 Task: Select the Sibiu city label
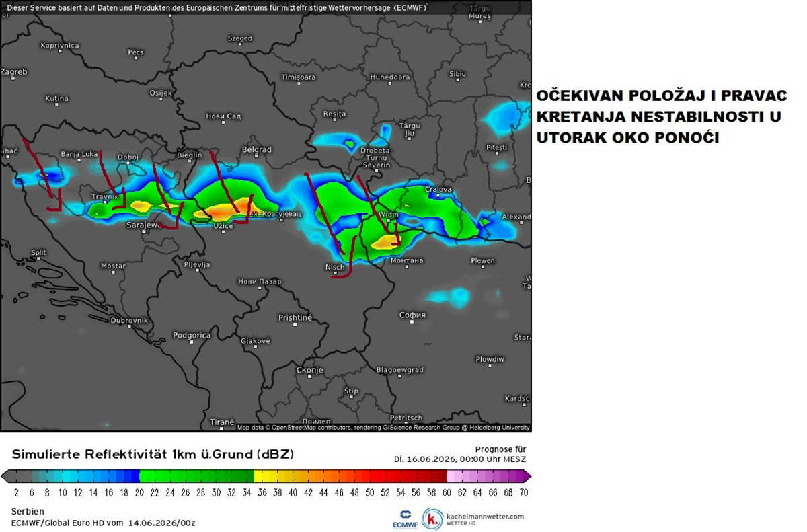coord(457,73)
